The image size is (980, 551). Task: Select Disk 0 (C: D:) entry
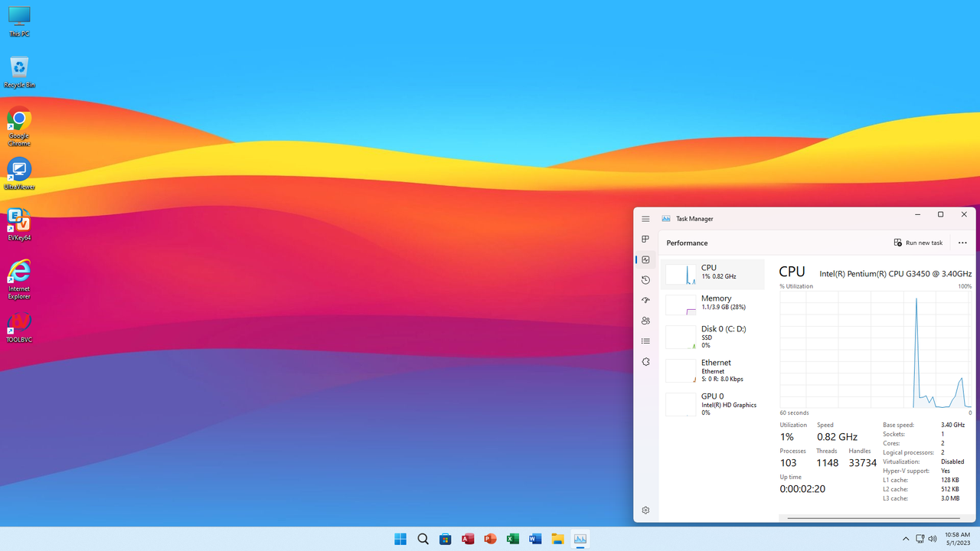[713, 337]
